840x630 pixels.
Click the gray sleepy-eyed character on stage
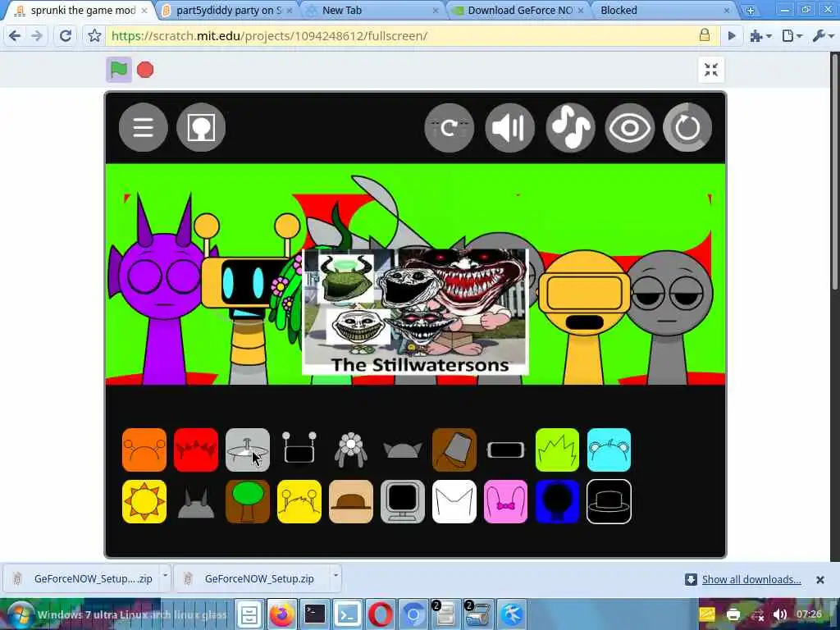669,316
